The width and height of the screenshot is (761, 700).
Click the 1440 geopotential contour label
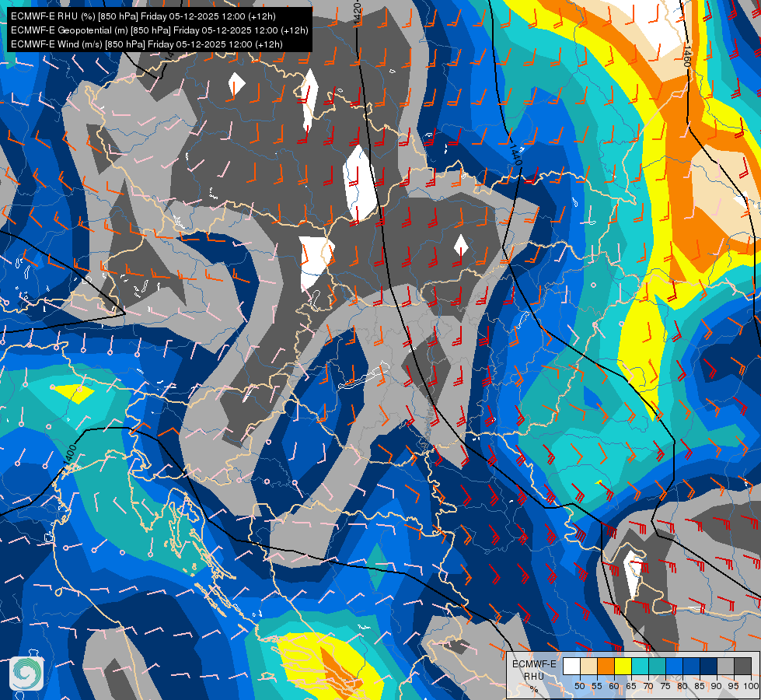(516, 155)
